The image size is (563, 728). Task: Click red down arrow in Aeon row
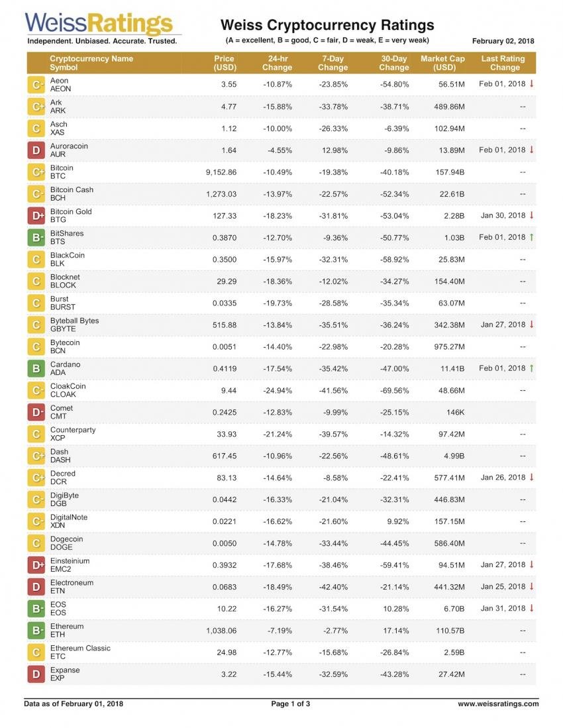[x=531, y=84]
